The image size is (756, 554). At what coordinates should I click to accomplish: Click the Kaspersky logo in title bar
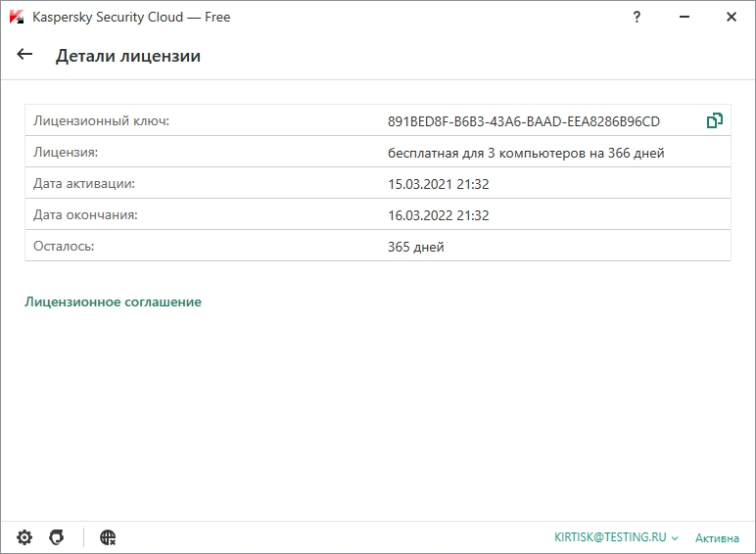tap(17, 17)
